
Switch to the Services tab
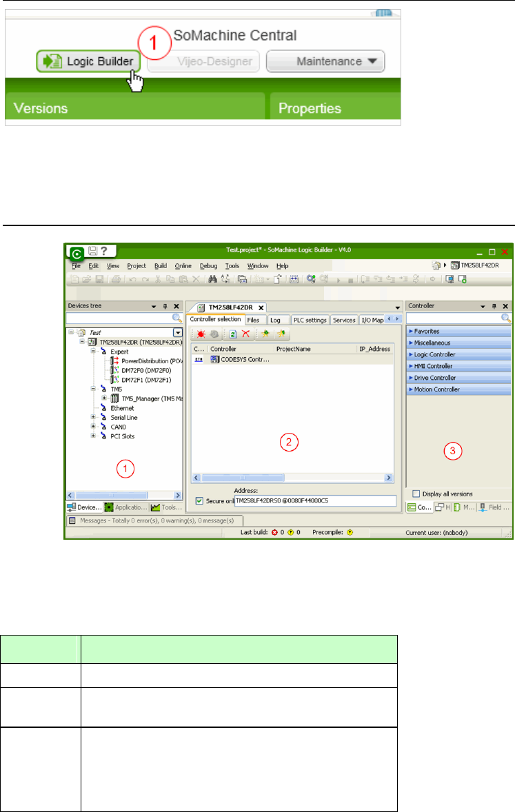(x=344, y=320)
